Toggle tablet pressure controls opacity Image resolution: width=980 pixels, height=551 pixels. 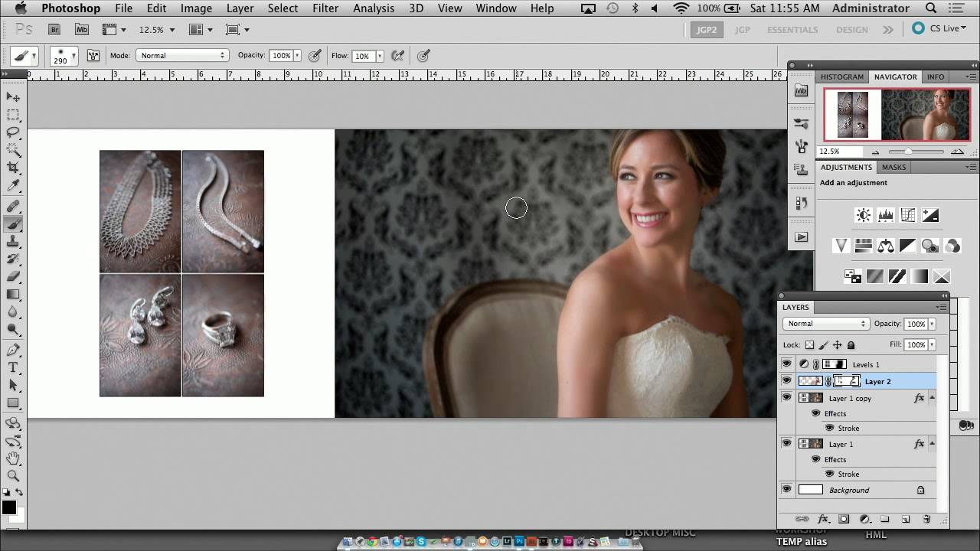click(x=315, y=55)
